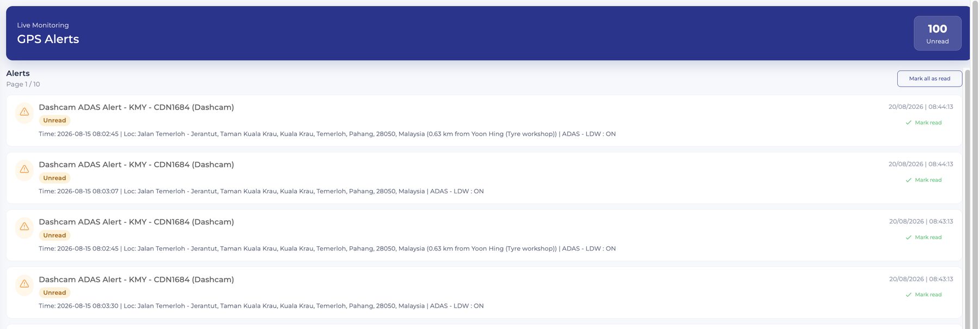
Task: Mark read the 08:02:45 alert received 08:43:13
Action: click(923, 237)
